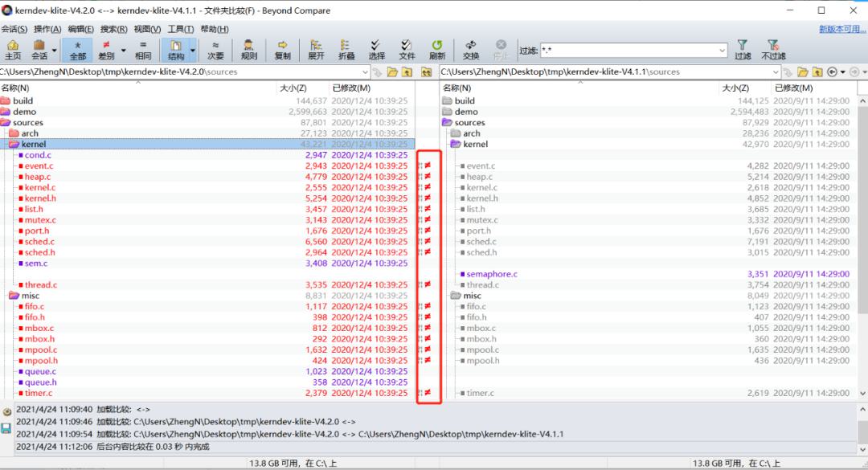Image resolution: width=868 pixels, height=470 pixels.
Task: Click the right pane browse folder icon
Action: (803, 72)
